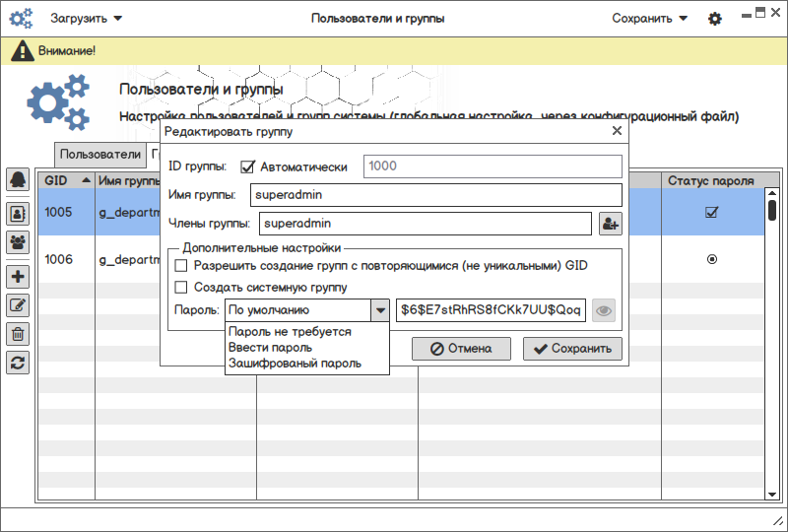Screen dimensions: 788x532
Task: Select Пароль не требуется from list
Action: 290,332
